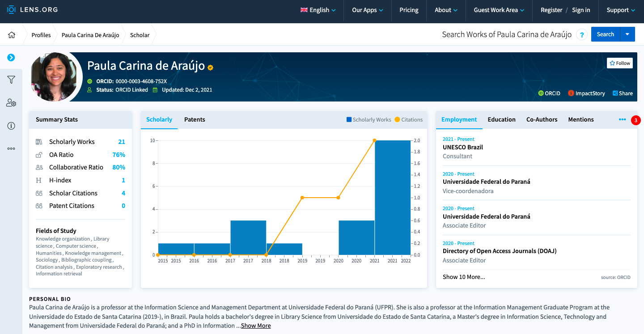Expand the sidebar with blue arrow icon
This screenshot has width=644, height=334.
coord(11,57)
